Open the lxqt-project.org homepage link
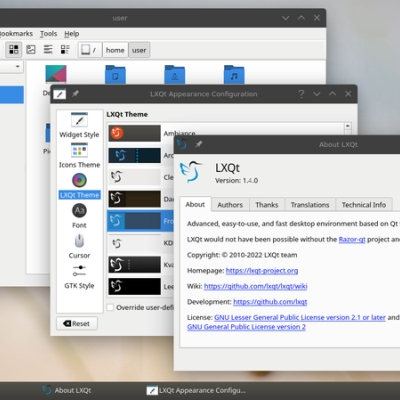 [262, 271]
